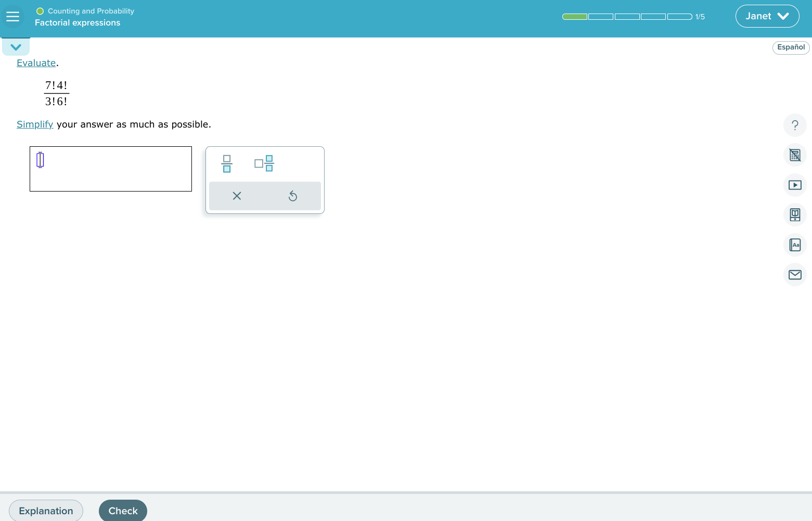Open the Simplify definition link
Viewport: 812px width, 521px height.
(34, 124)
